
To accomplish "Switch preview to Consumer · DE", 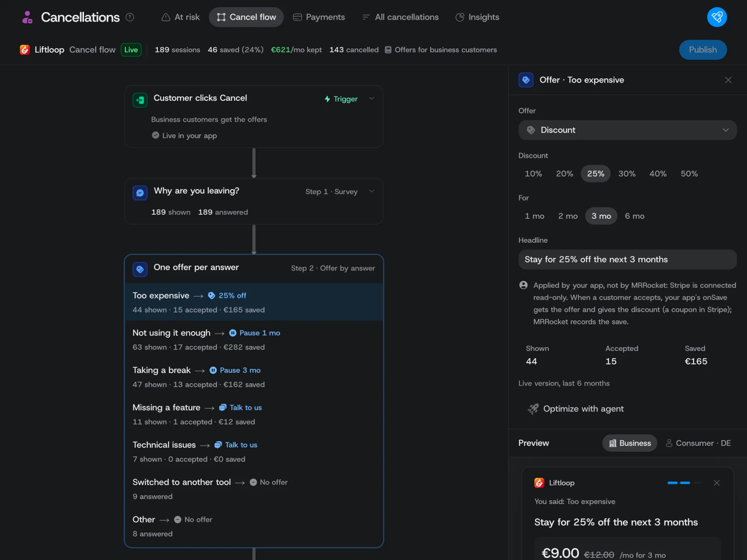I will click(x=698, y=443).
